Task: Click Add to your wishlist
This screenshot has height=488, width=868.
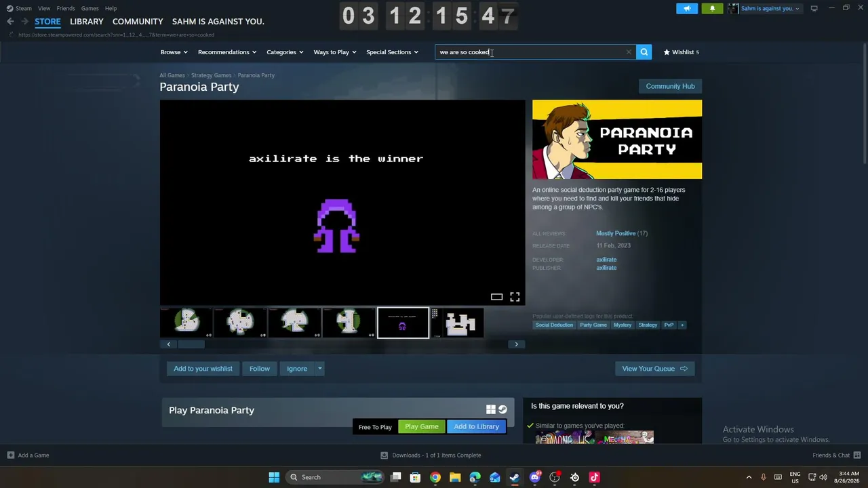Action: click(203, 369)
